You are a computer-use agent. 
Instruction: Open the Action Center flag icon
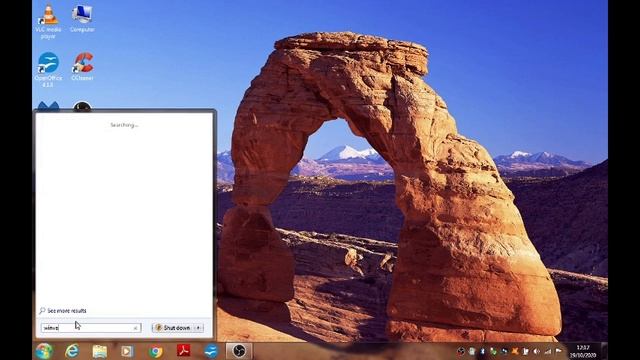click(558, 351)
